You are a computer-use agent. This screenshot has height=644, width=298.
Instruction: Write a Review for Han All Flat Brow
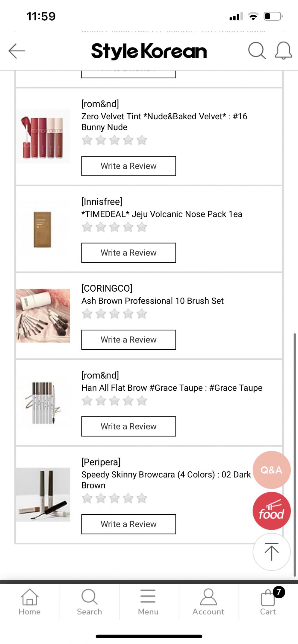pos(128,427)
